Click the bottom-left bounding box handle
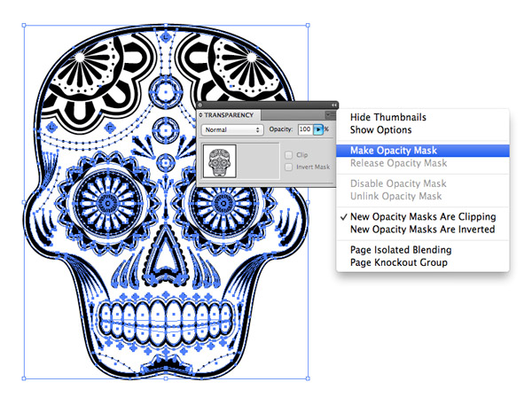532x413 pixels. point(24,378)
